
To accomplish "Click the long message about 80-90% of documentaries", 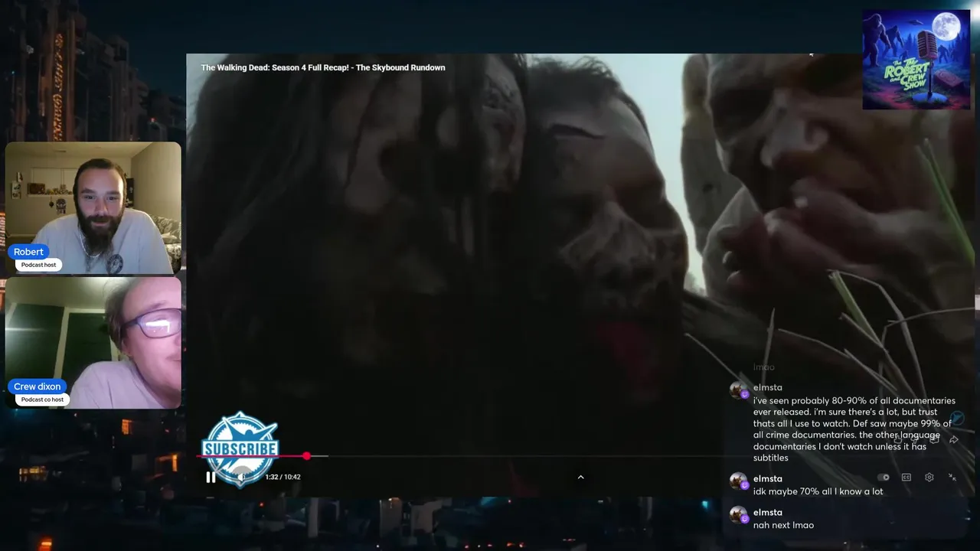I will [854, 429].
